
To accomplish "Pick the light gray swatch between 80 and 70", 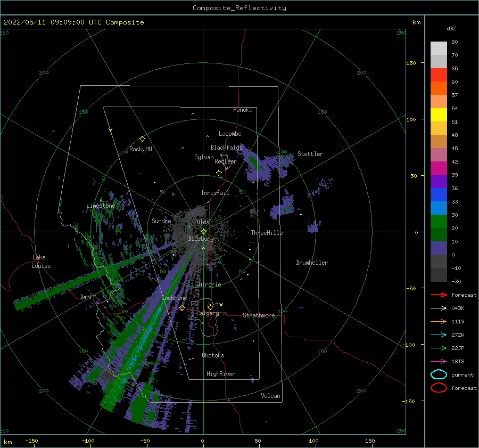I will tap(439, 48).
